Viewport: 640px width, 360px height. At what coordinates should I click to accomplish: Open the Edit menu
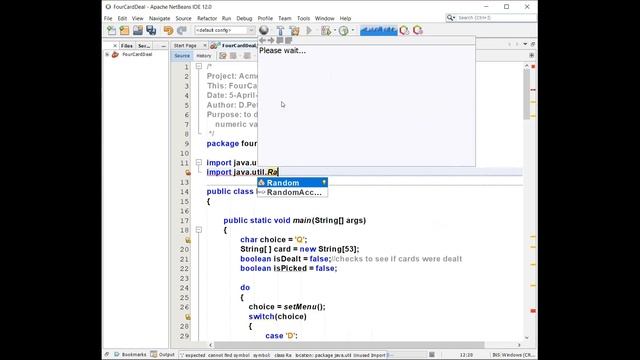(x=122, y=18)
